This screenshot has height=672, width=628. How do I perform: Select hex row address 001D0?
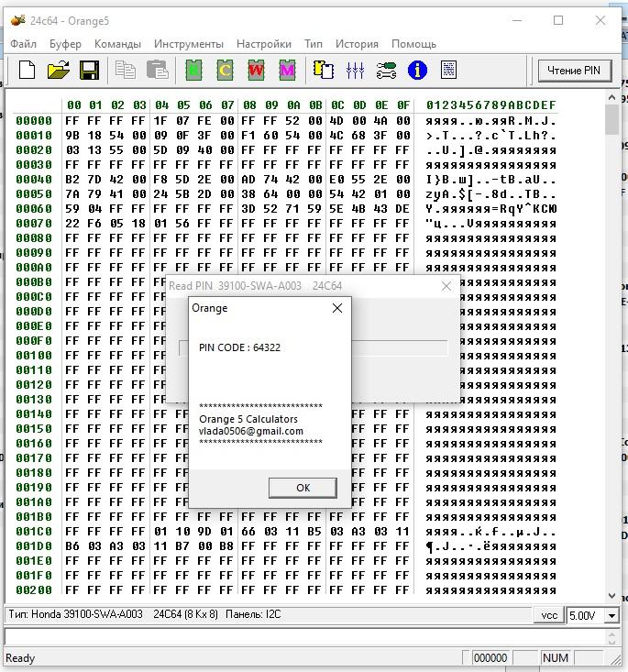click(x=34, y=546)
